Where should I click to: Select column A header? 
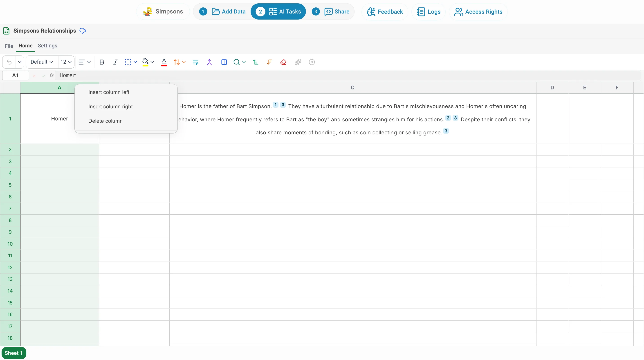(60, 87)
